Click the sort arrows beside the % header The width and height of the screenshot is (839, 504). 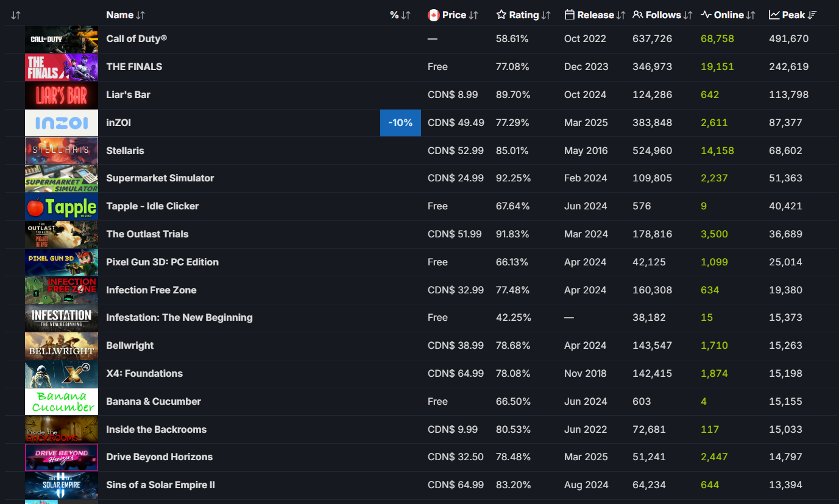406,15
